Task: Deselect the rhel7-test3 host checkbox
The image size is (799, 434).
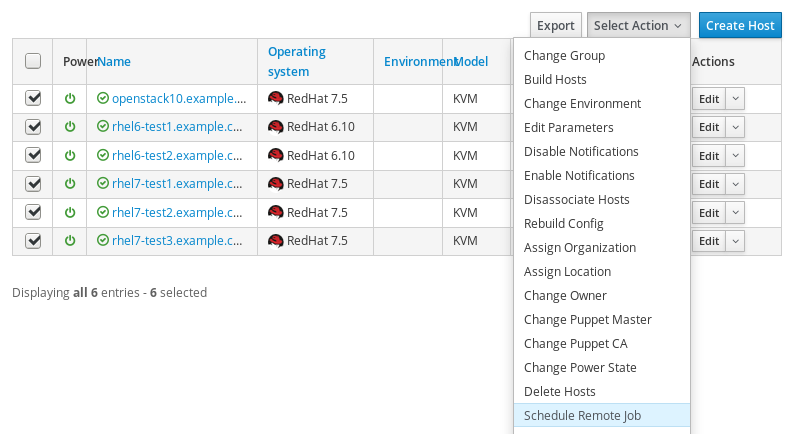Action: (33, 241)
